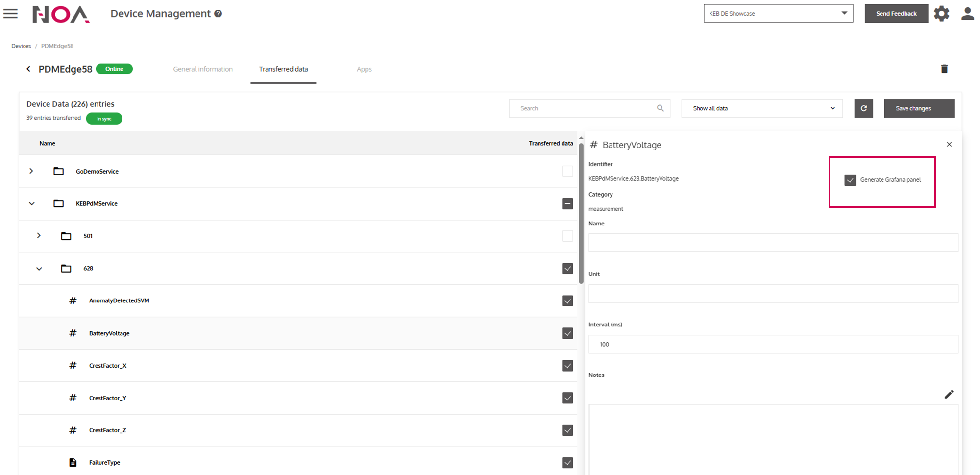Click the refresh data icon button
Image resolution: width=980 pixels, height=475 pixels.
(x=863, y=108)
